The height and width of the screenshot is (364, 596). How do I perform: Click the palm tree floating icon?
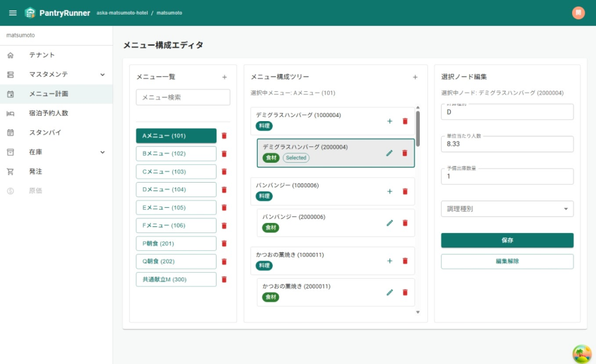[x=581, y=353]
